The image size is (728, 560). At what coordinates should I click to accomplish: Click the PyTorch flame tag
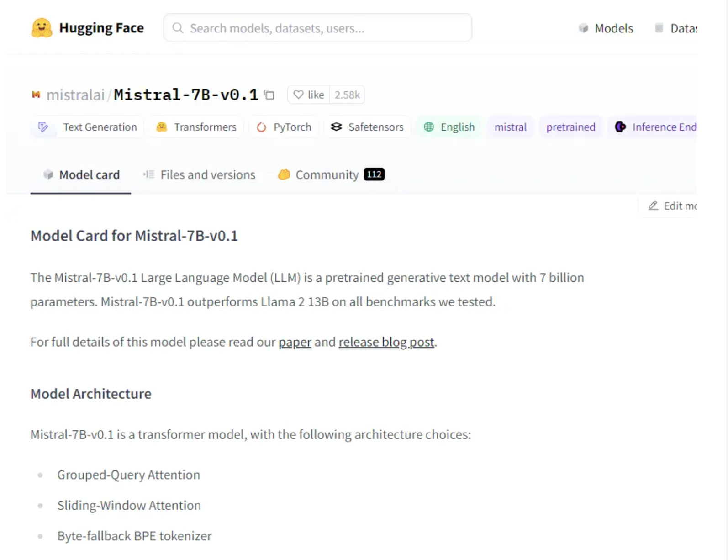pos(284,127)
